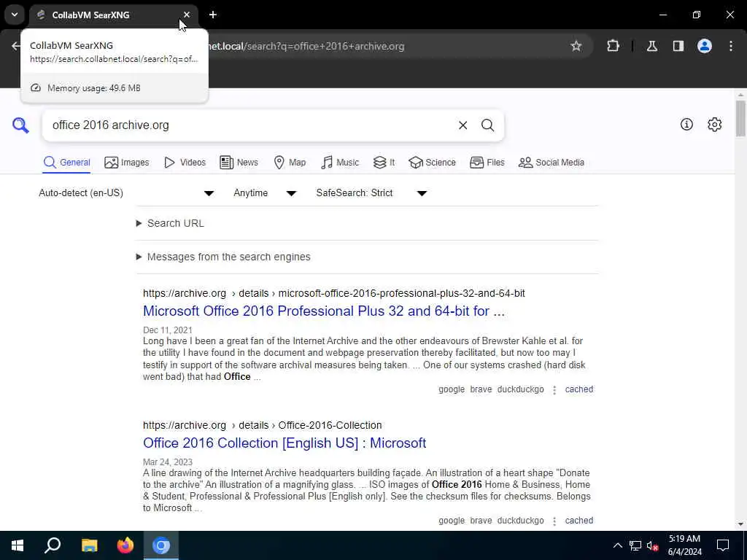The height and width of the screenshot is (560, 747).
Task: Switch to the News category
Action: pos(239,163)
